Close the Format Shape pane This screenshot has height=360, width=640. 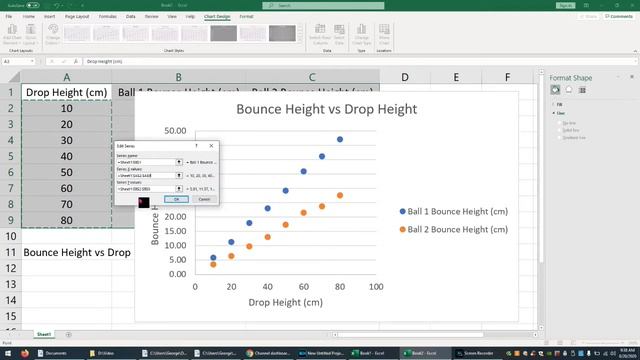pos(632,77)
